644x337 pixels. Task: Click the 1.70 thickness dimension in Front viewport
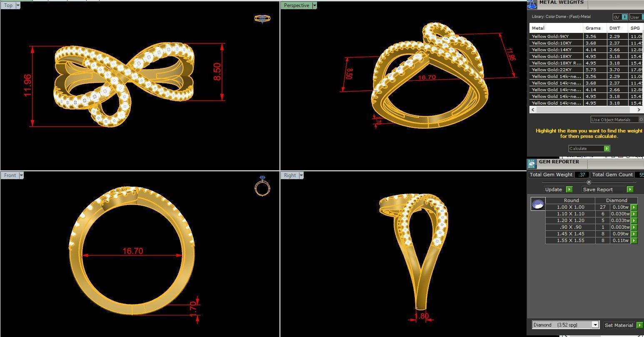tap(193, 310)
